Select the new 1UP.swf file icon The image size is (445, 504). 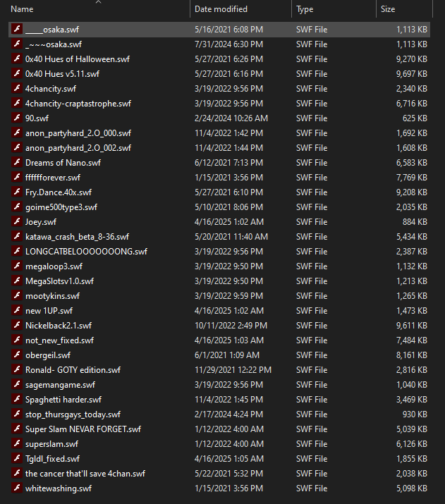pyautogui.click(x=17, y=310)
